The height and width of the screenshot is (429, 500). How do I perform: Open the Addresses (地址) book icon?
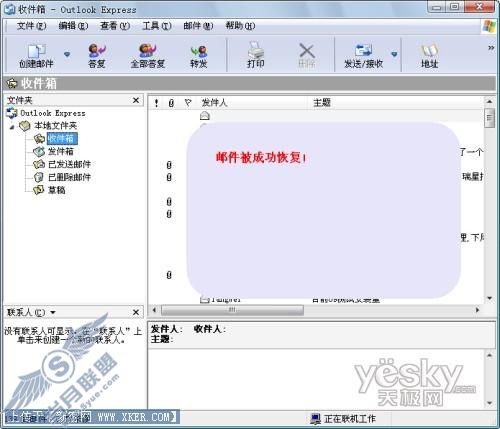429,51
